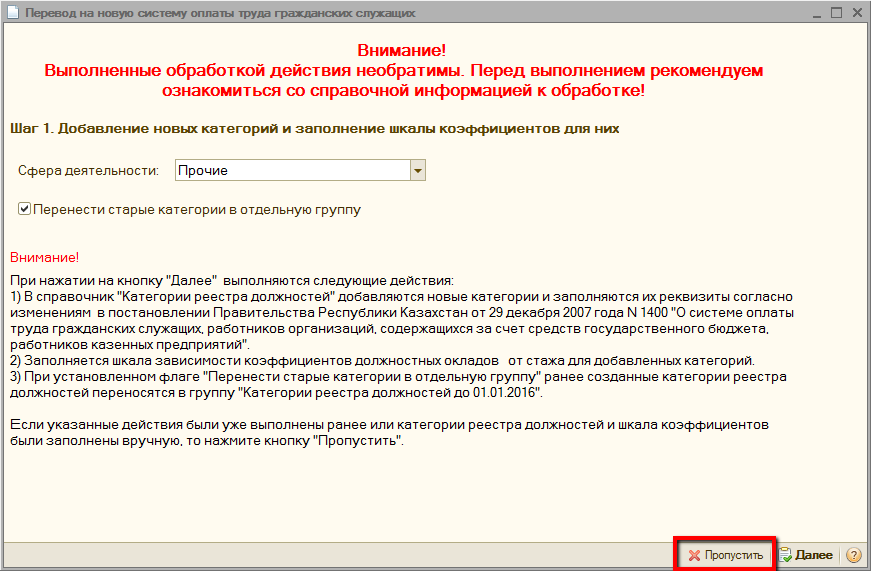Click the 'Шаг 1' step heading

pos(314,129)
